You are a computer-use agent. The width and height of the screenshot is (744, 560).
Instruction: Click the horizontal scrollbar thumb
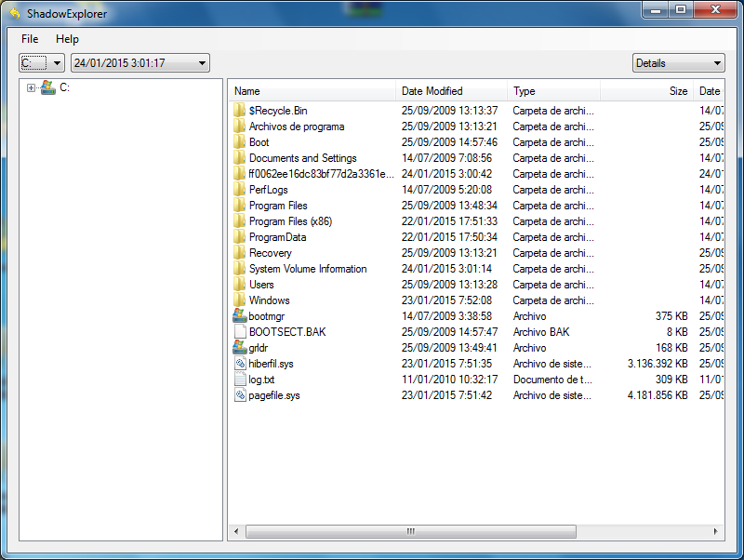[x=411, y=531]
